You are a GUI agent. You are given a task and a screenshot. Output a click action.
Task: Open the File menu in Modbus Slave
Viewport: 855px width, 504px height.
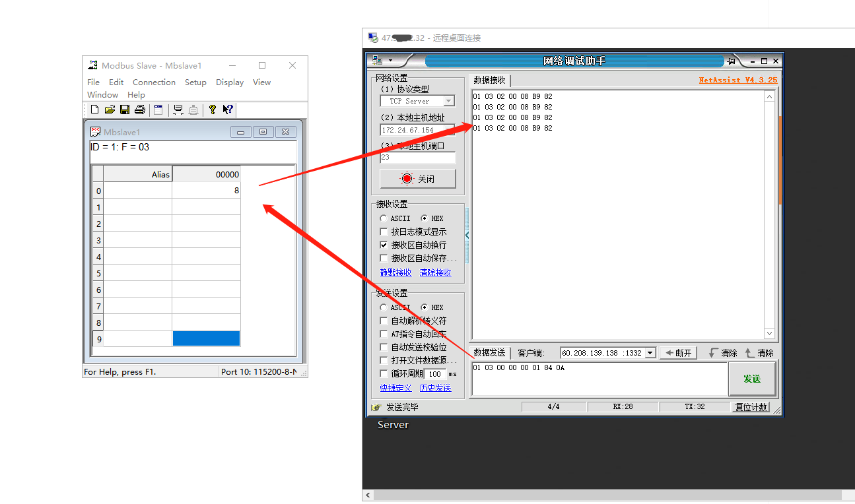click(94, 82)
